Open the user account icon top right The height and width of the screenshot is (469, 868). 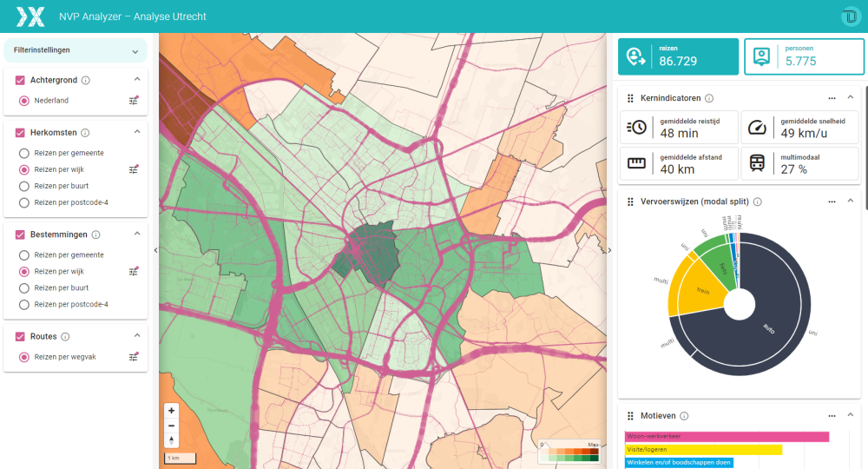tap(850, 17)
